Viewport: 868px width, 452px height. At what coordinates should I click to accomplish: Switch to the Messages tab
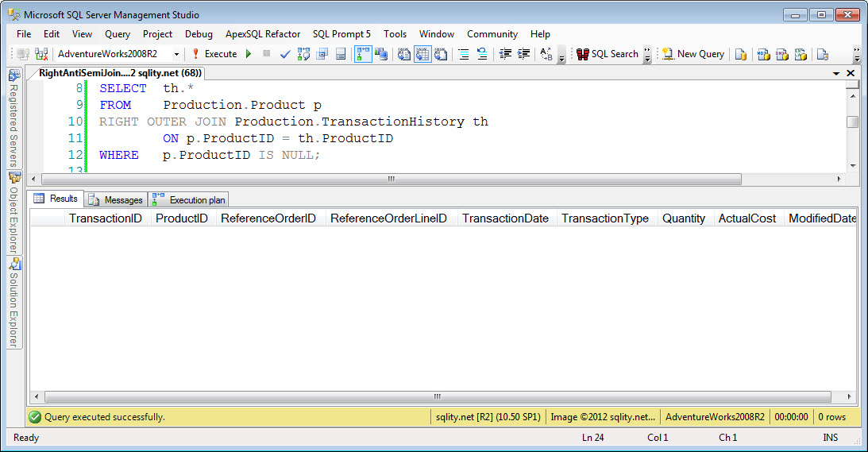pos(116,200)
